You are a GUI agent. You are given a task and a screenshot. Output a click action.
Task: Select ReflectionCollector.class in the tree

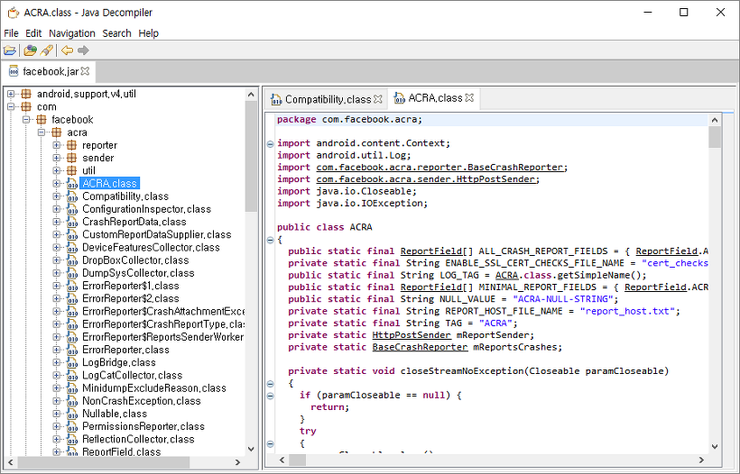pyautogui.click(x=138, y=439)
